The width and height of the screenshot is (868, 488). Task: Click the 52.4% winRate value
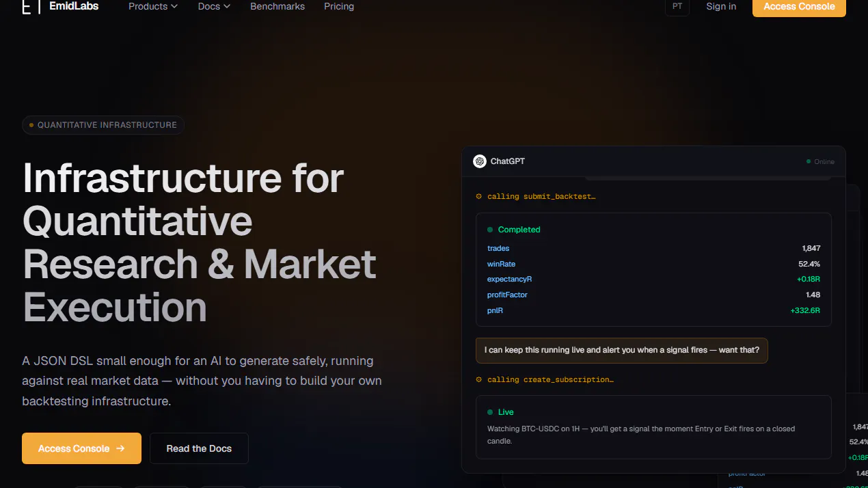pos(809,264)
